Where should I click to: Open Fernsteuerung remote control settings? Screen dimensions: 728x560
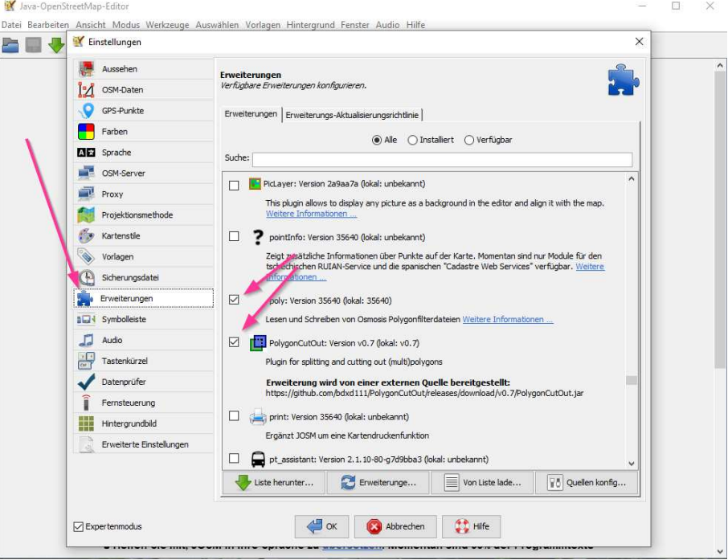pyautogui.click(x=128, y=403)
